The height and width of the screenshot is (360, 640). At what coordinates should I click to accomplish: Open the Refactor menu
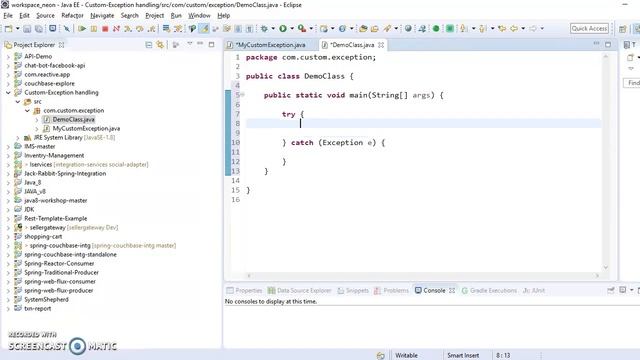click(x=72, y=16)
